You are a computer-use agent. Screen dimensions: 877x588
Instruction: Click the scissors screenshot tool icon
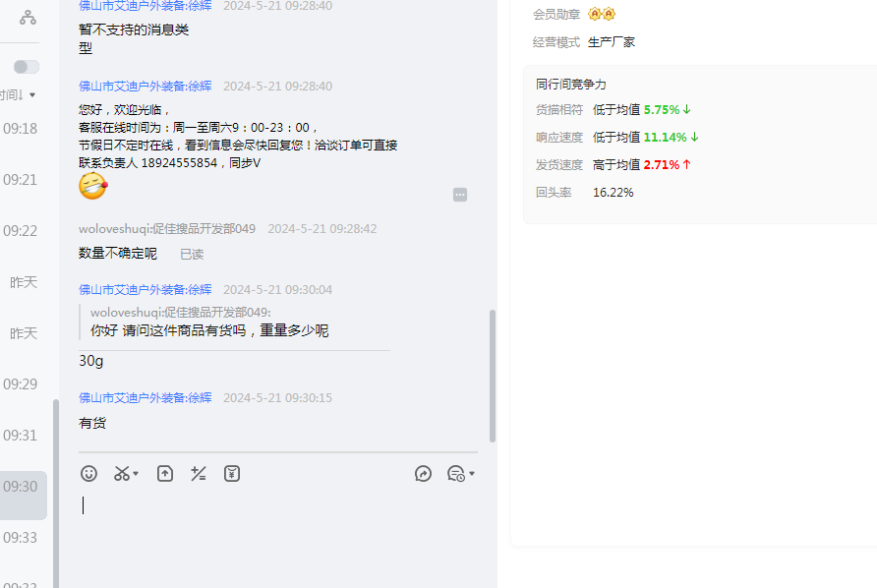click(122, 474)
